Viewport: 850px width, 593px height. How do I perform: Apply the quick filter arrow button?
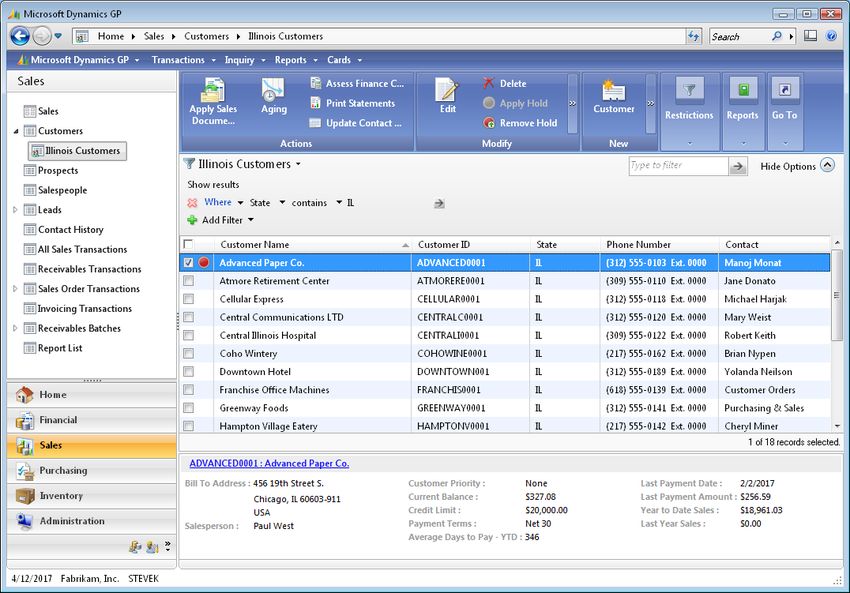pyautogui.click(x=738, y=166)
